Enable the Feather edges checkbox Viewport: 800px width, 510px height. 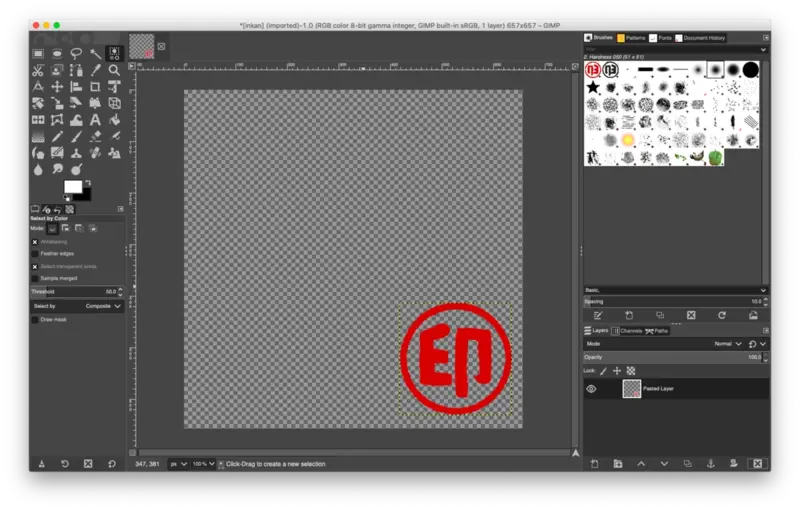[x=35, y=254]
